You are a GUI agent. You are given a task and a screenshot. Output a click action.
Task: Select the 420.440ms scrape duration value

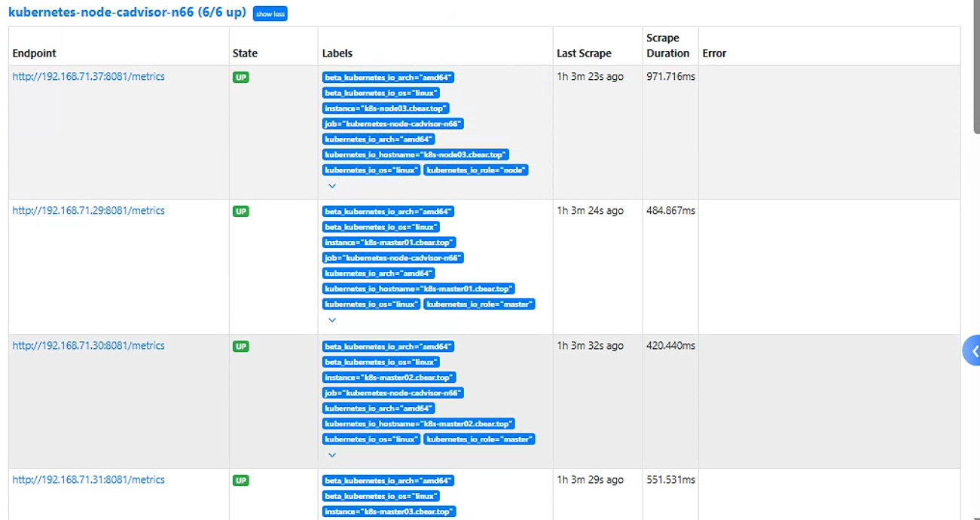point(671,346)
